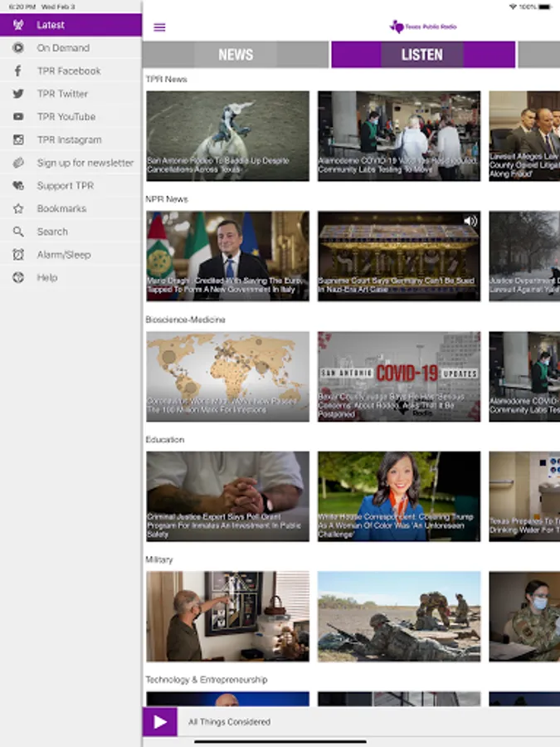Open TPR YouTube menu entry
Viewport: 560px width, 747px height.
pyautogui.click(x=71, y=117)
